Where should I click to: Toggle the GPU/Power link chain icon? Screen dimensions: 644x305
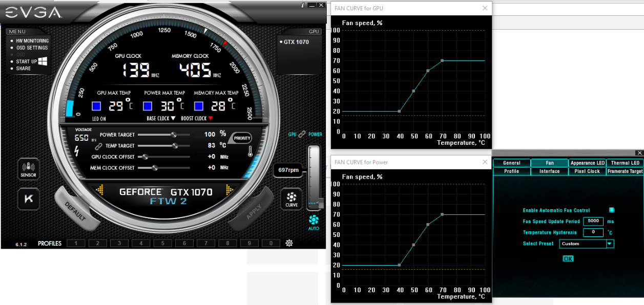coord(302,134)
